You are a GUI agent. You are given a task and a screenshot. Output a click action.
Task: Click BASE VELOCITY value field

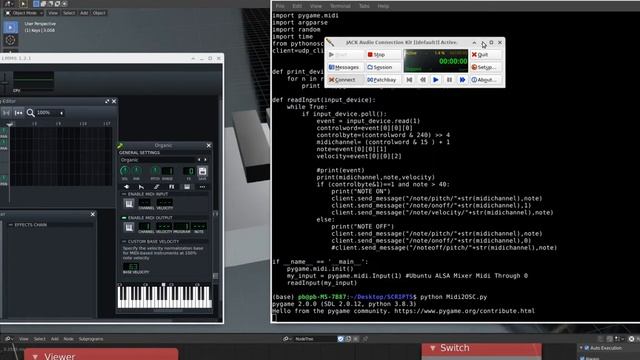click(x=131, y=266)
